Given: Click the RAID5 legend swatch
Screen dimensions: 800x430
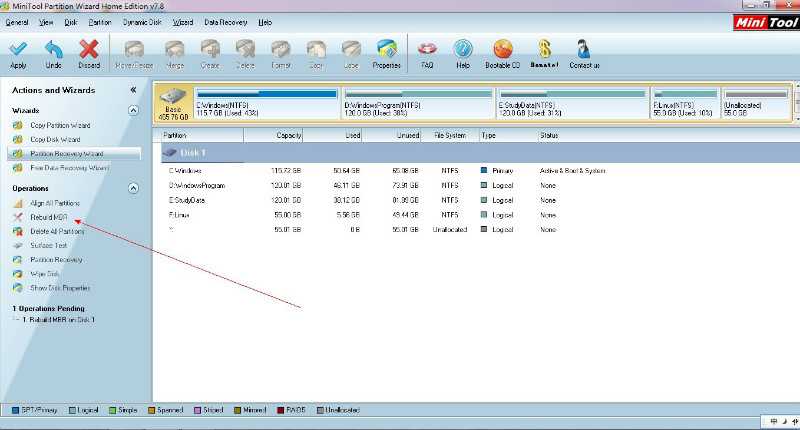Looking at the screenshot, I should click(280, 410).
